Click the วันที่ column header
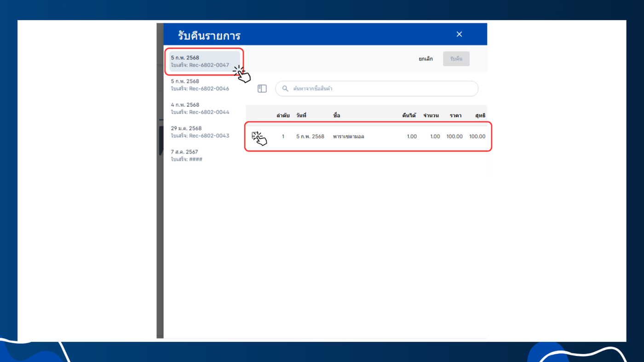This screenshot has width=644, height=362. coord(301,115)
